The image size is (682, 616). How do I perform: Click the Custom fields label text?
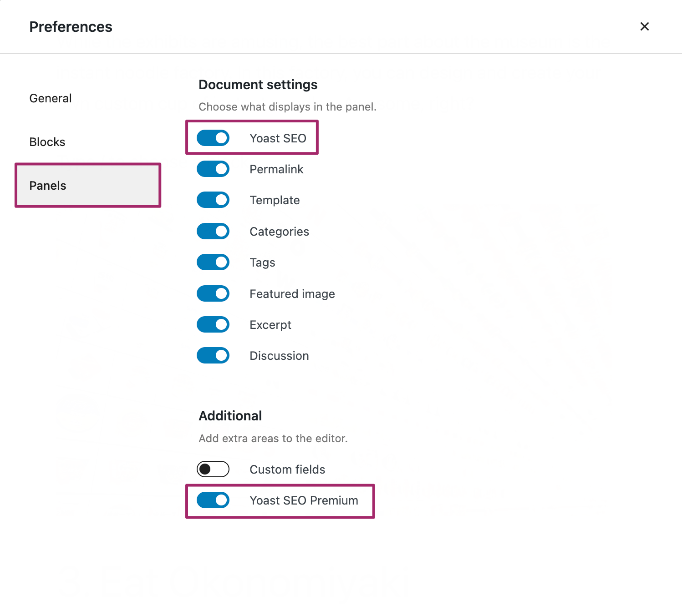click(287, 470)
